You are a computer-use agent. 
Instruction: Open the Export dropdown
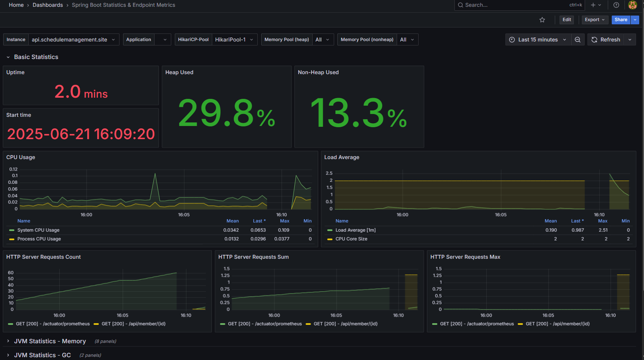[595, 20]
